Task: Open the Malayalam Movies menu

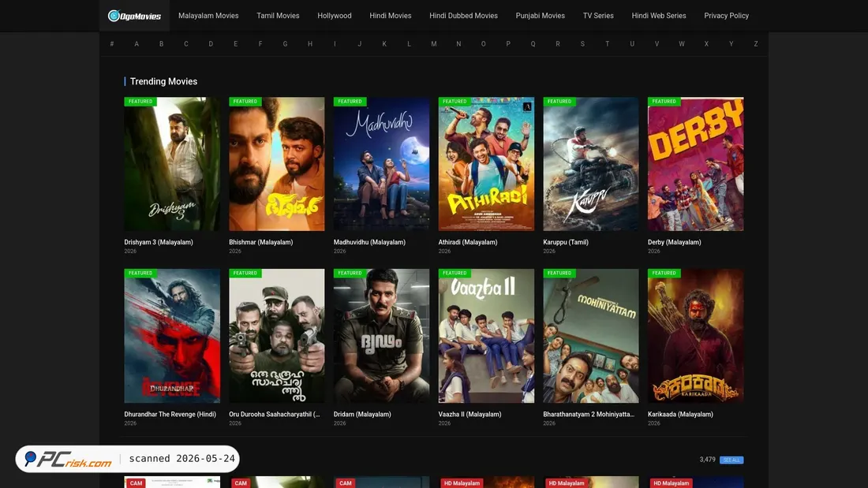Action: (208, 16)
